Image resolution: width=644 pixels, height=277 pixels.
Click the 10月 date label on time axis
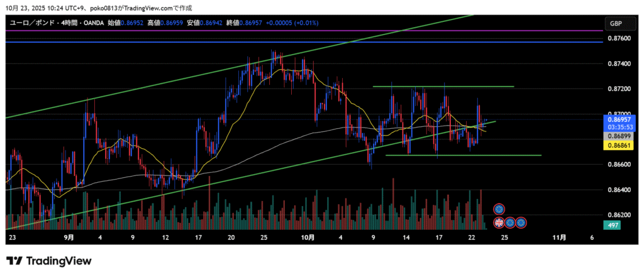click(308, 237)
